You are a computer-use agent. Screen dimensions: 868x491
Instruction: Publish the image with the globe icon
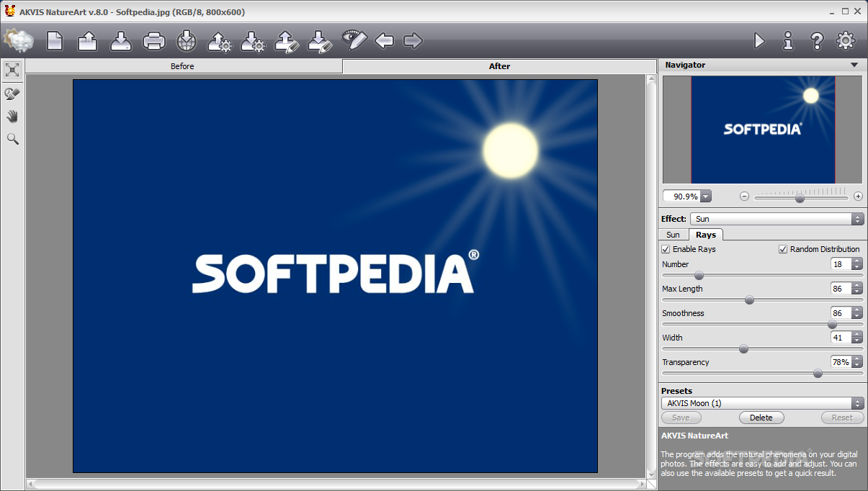pyautogui.click(x=187, y=40)
